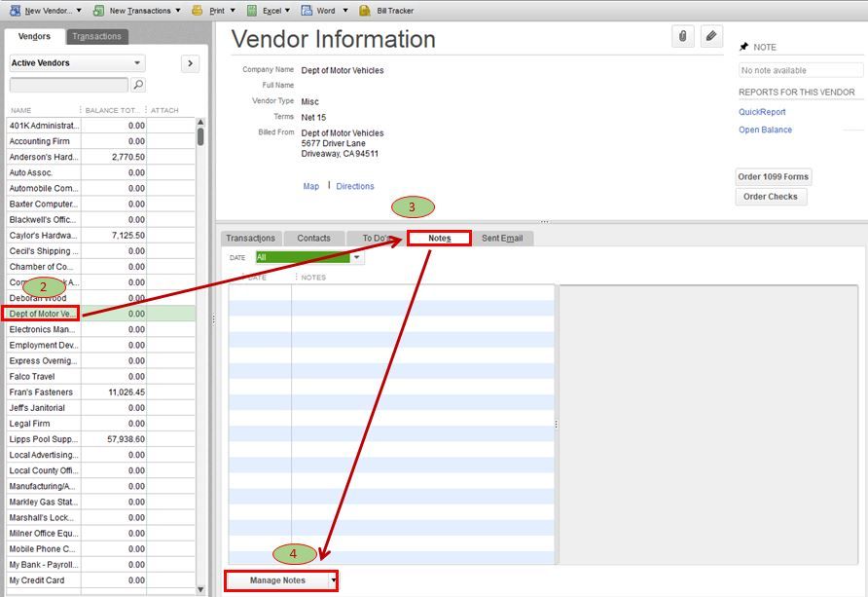
Task: Open the To Do's tab
Action: (376, 239)
